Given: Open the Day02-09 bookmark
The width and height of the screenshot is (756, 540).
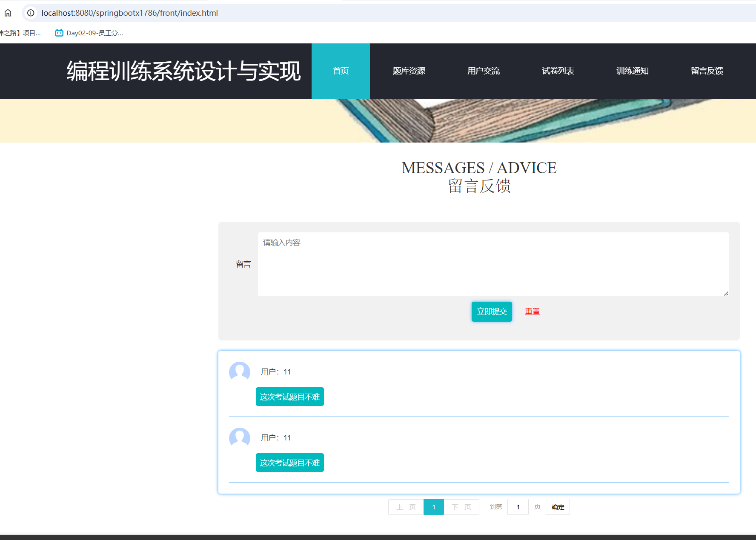Looking at the screenshot, I should [89, 33].
